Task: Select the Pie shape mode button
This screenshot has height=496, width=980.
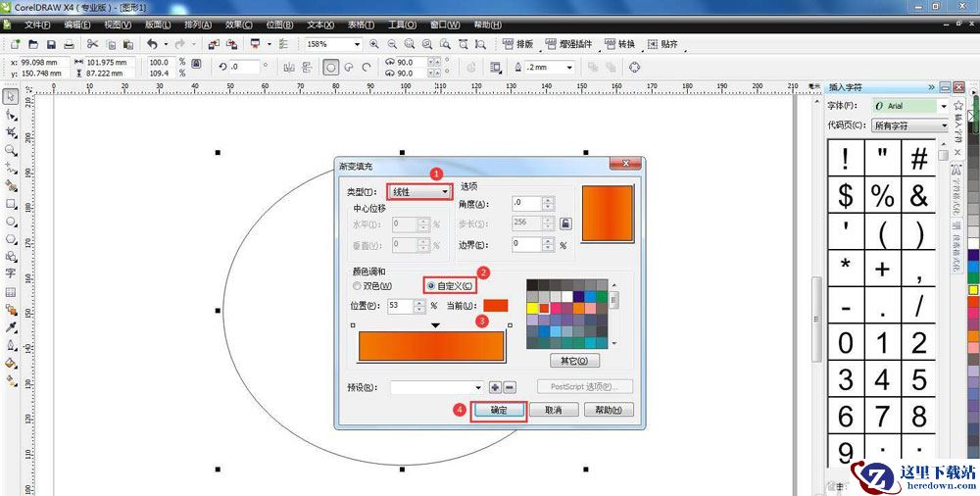Action: 349,67
